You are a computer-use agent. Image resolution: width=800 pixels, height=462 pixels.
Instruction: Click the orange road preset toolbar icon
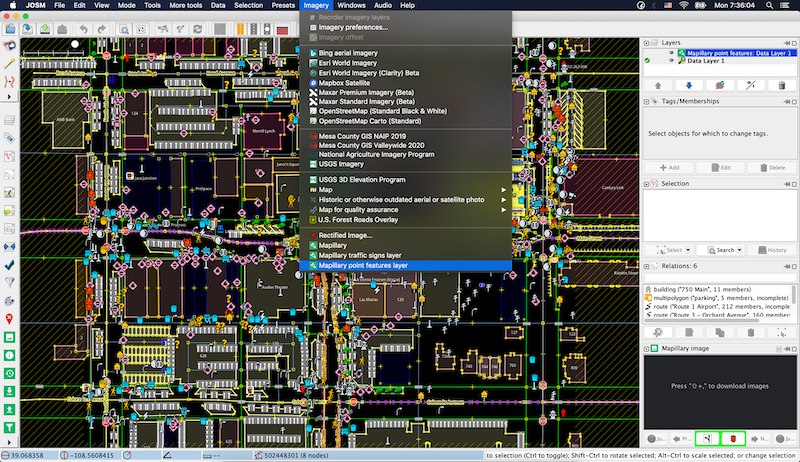tap(240, 29)
